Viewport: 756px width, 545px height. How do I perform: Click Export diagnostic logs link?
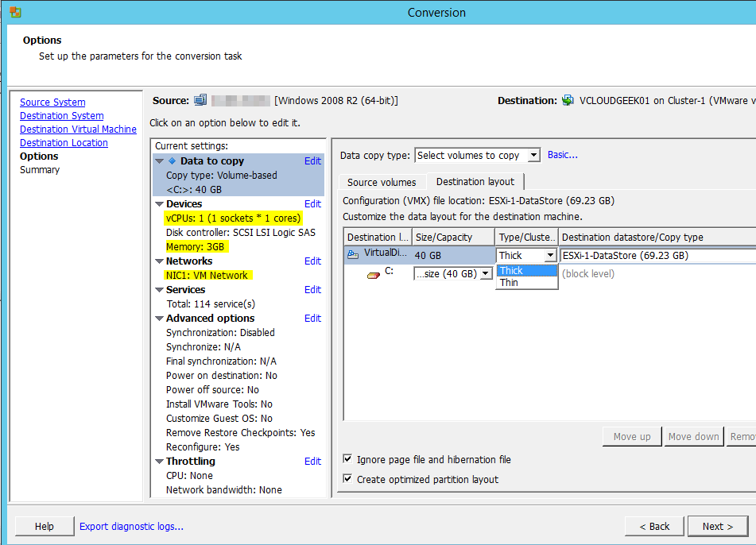(x=131, y=526)
